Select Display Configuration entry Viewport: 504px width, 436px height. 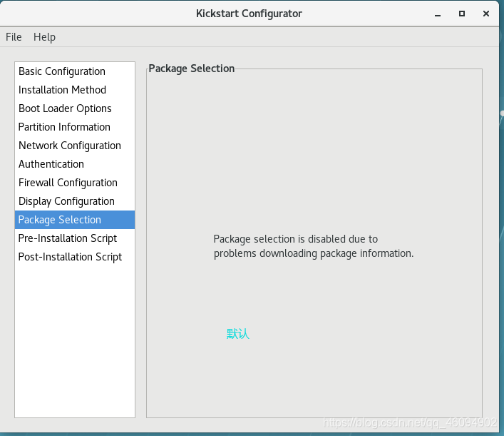click(x=75, y=201)
